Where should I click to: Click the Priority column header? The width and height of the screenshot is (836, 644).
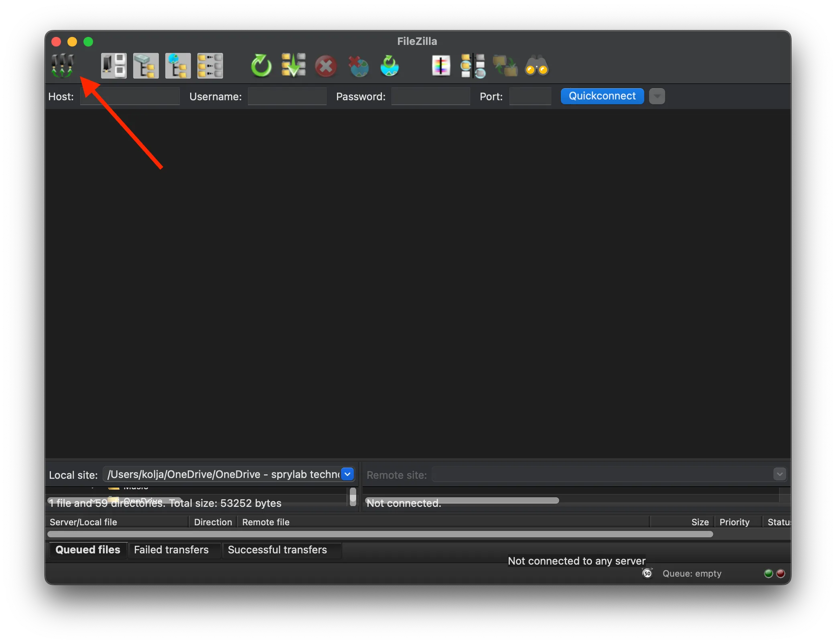pos(738,522)
